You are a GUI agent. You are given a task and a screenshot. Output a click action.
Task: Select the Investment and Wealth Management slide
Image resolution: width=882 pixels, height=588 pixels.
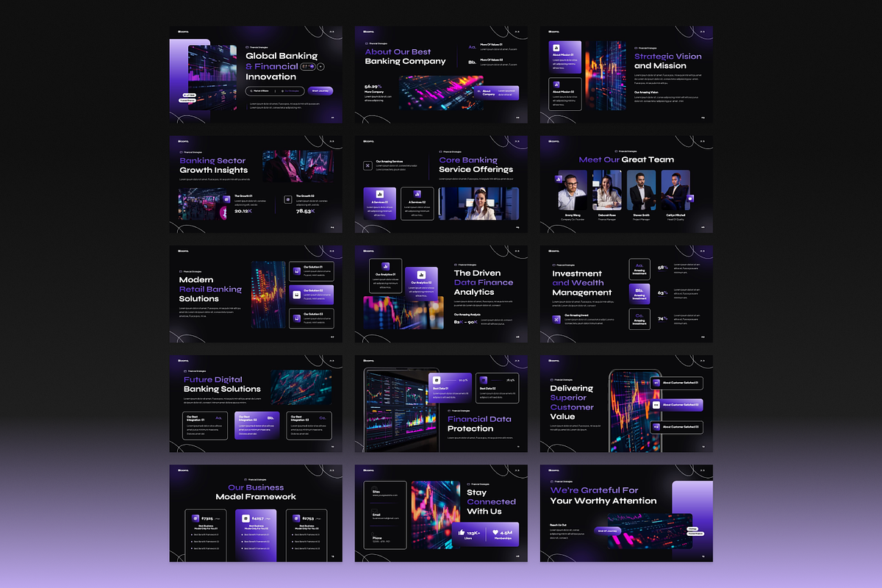tap(626, 294)
